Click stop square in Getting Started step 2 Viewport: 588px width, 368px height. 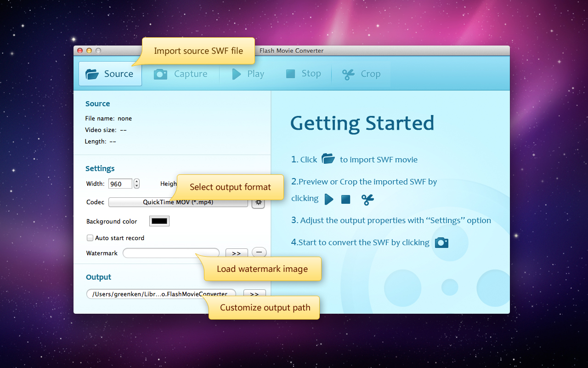click(x=346, y=199)
